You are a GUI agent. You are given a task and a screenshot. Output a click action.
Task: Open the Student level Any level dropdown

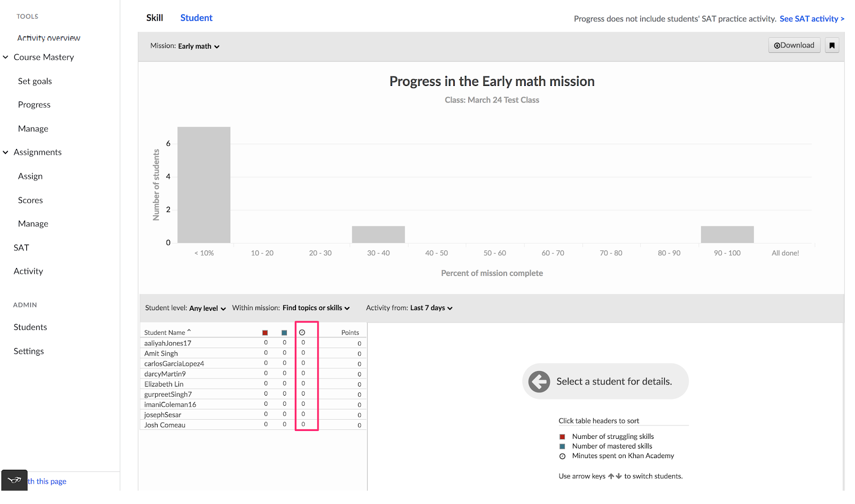pyautogui.click(x=207, y=308)
